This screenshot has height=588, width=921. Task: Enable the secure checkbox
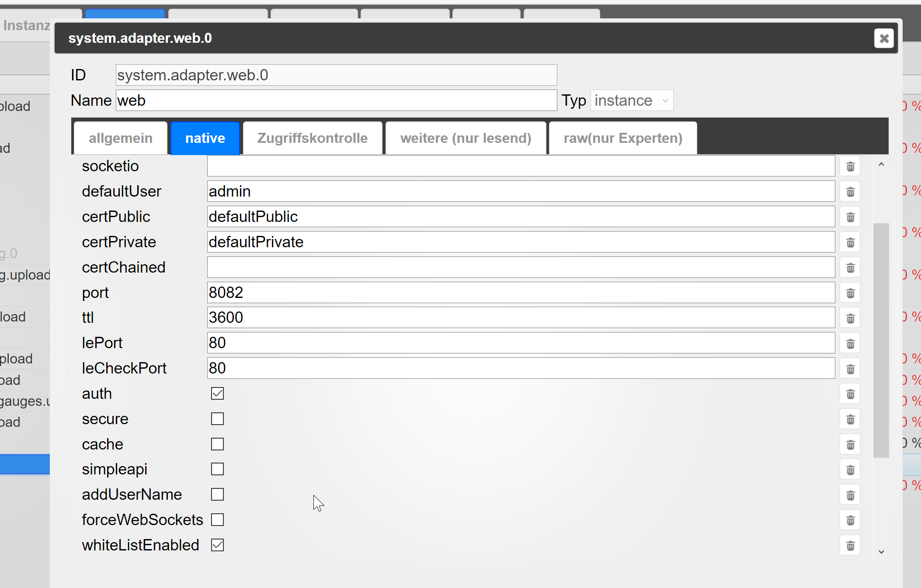[x=217, y=419]
